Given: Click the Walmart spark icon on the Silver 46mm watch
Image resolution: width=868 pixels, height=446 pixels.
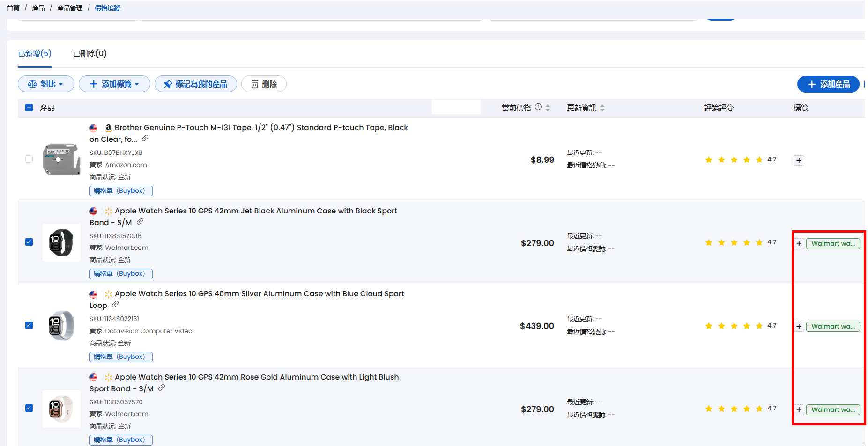Looking at the screenshot, I should 109,294.
